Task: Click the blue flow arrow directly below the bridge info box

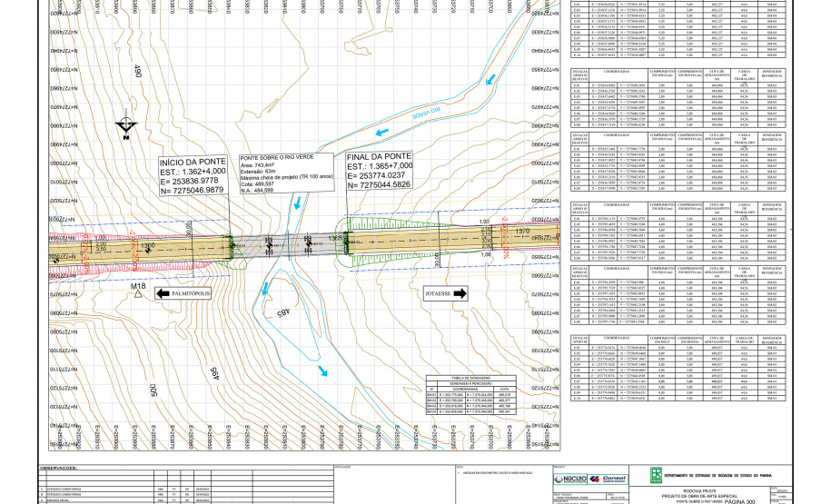Action: [x=298, y=203]
